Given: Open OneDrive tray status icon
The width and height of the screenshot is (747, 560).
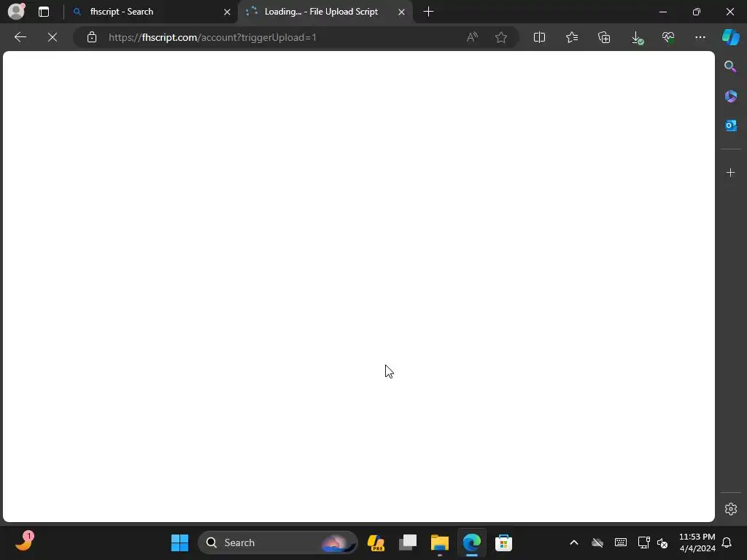Looking at the screenshot, I should click(597, 542).
